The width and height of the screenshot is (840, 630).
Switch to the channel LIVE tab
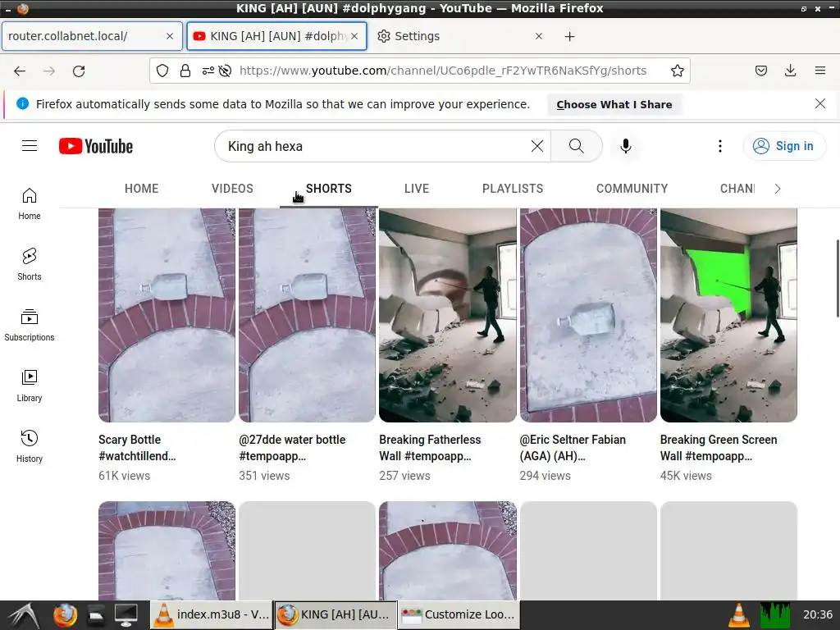[x=417, y=189]
